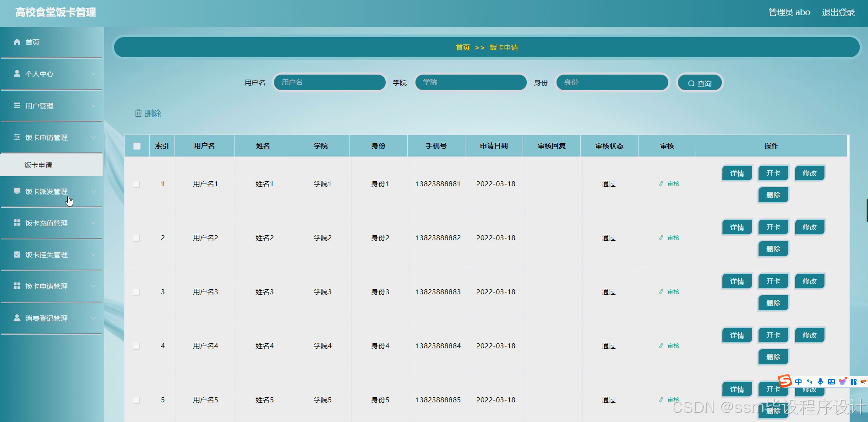This screenshot has height=422, width=868.
Task: Click the edit icon 审核 in row 用户名4
Action: tap(661, 346)
